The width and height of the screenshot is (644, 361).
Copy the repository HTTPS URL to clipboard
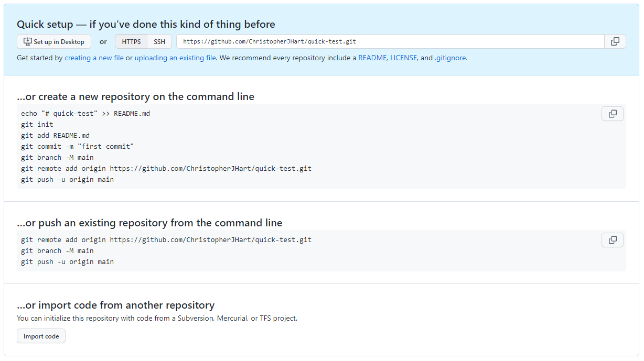pyautogui.click(x=615, y=41)
